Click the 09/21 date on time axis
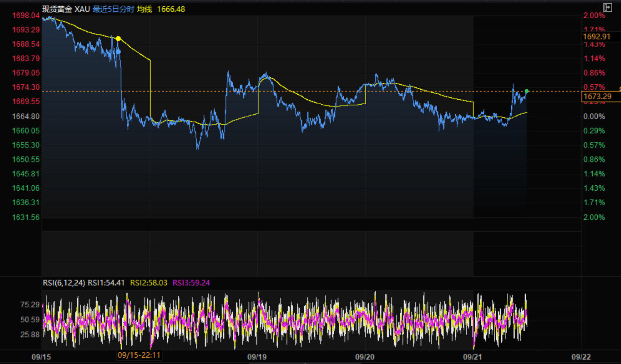621x364 pixels. pyautogui.click(x=473, y=357)
